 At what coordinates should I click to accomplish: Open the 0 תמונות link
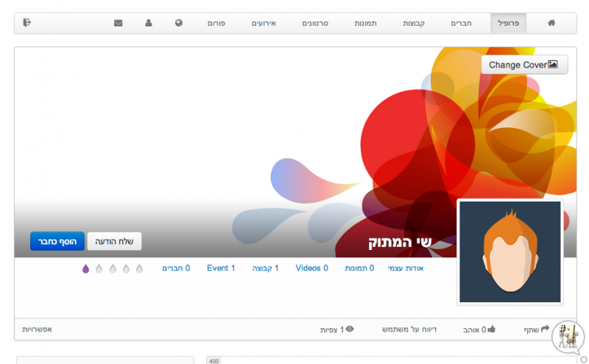[x=359, y=268]
